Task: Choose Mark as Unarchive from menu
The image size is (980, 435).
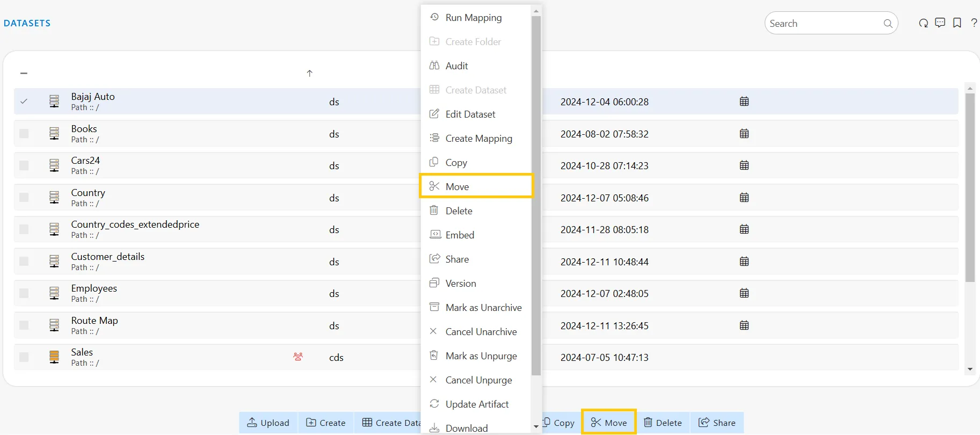Action: click(x=476, y=307)
